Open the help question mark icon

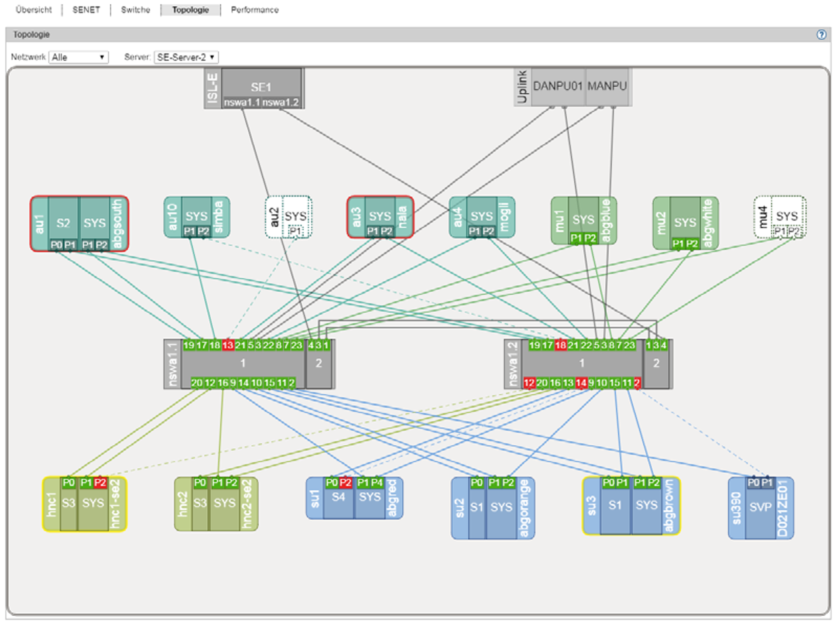click(x=821, y=34)
